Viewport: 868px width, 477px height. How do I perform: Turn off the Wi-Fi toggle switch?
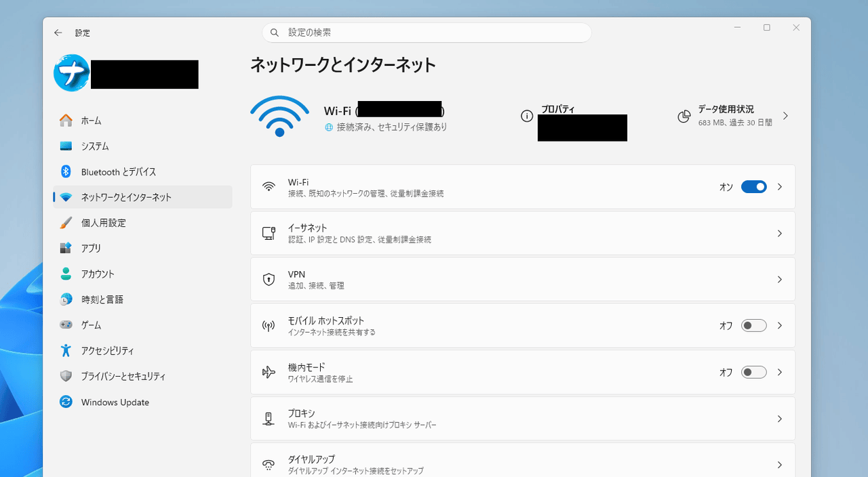753,186
